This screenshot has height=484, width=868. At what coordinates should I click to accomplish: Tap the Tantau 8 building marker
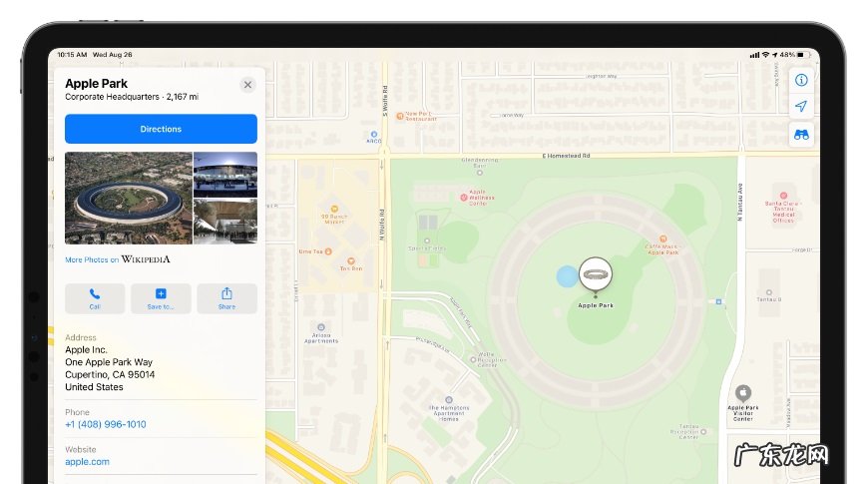(769, 292)
